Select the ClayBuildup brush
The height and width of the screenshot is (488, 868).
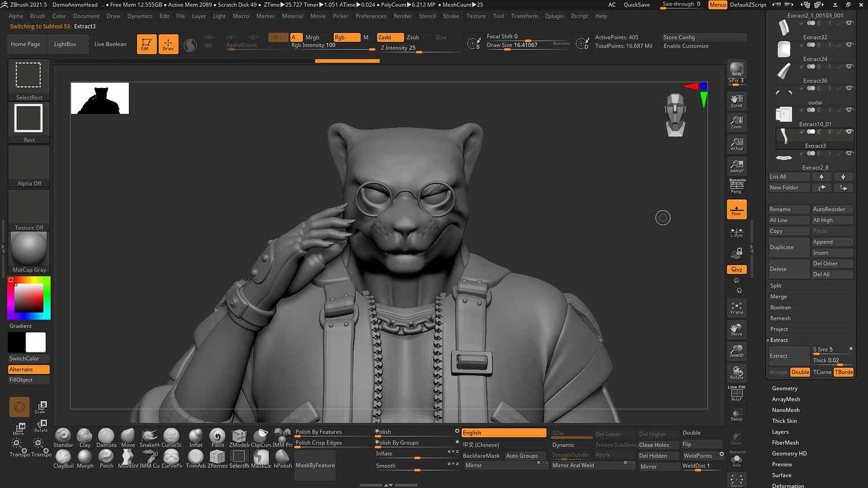click(x=62, y=457)
